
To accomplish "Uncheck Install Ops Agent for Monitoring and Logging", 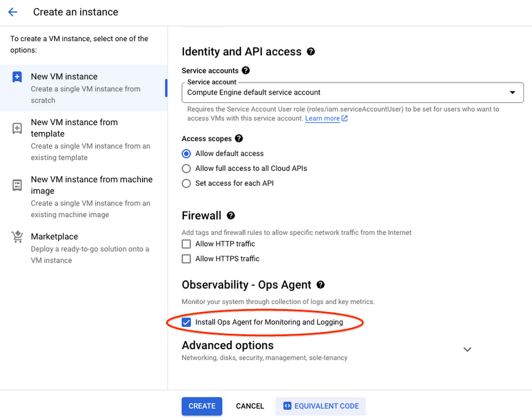I will (x=186, y=322).
